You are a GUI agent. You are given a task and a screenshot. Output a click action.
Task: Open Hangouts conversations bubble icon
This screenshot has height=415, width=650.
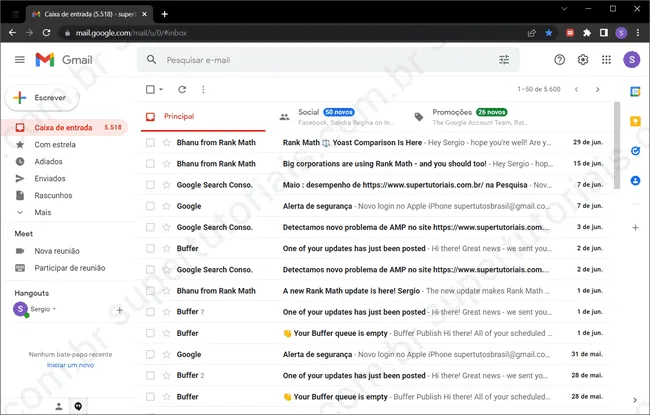(x=78, y=406)
